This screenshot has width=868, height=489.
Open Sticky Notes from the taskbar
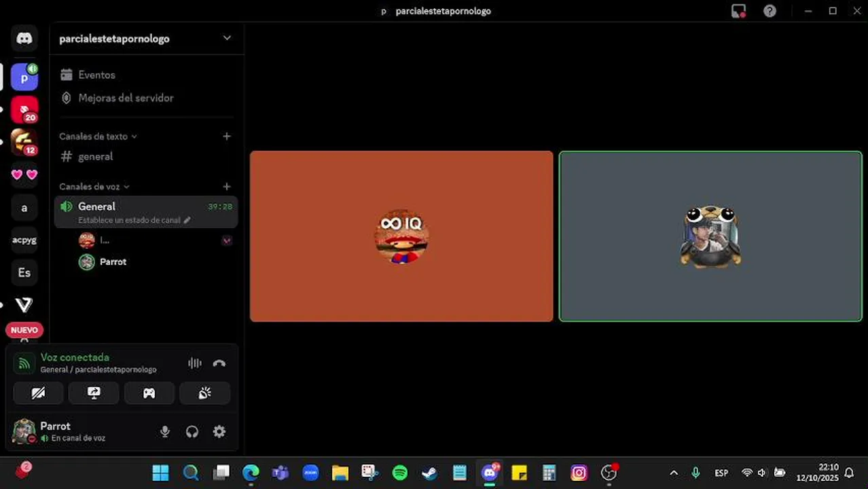pos(520,473)
